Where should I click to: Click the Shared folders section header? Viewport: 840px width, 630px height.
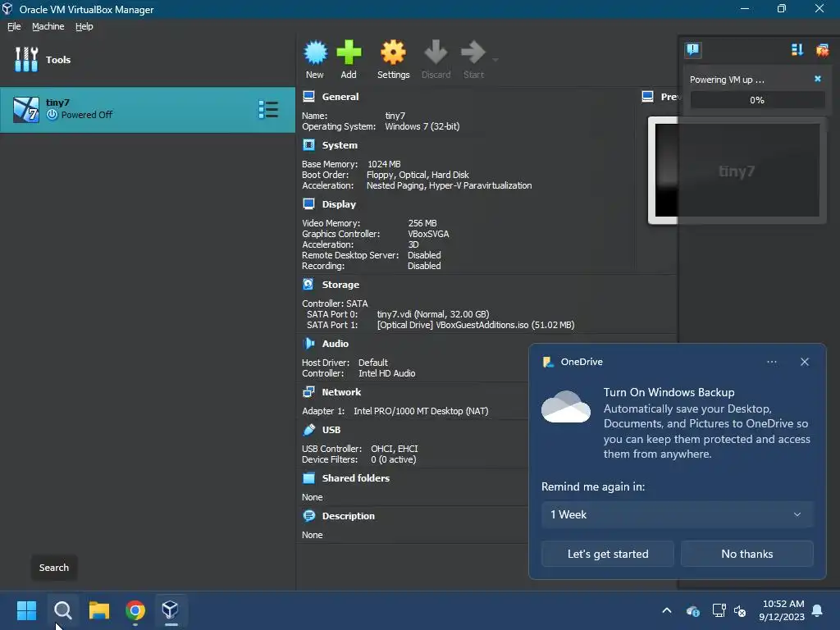tap(356, 478)
